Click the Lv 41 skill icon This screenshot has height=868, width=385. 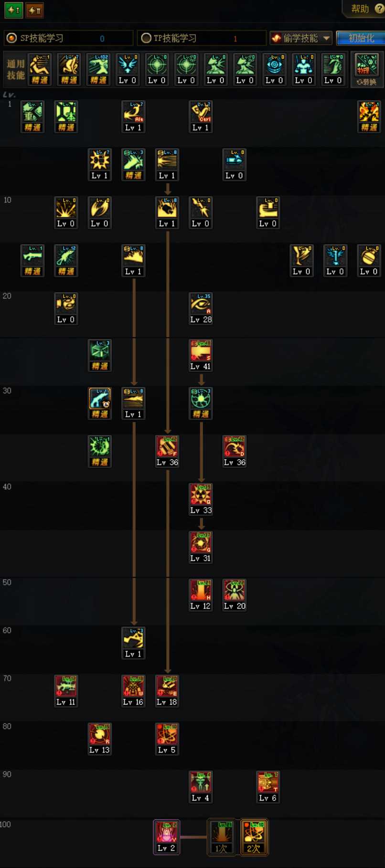201,351
